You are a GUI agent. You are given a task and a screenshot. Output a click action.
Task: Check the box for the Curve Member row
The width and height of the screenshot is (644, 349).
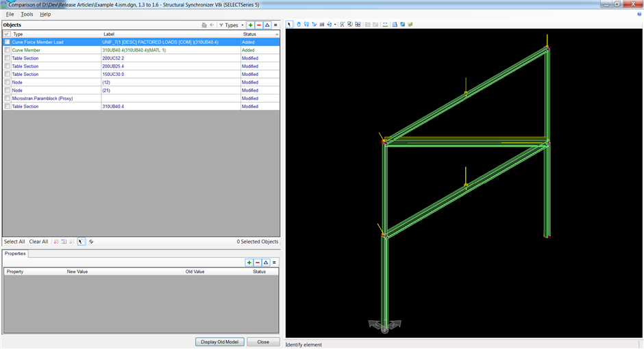tap(8, 50)
